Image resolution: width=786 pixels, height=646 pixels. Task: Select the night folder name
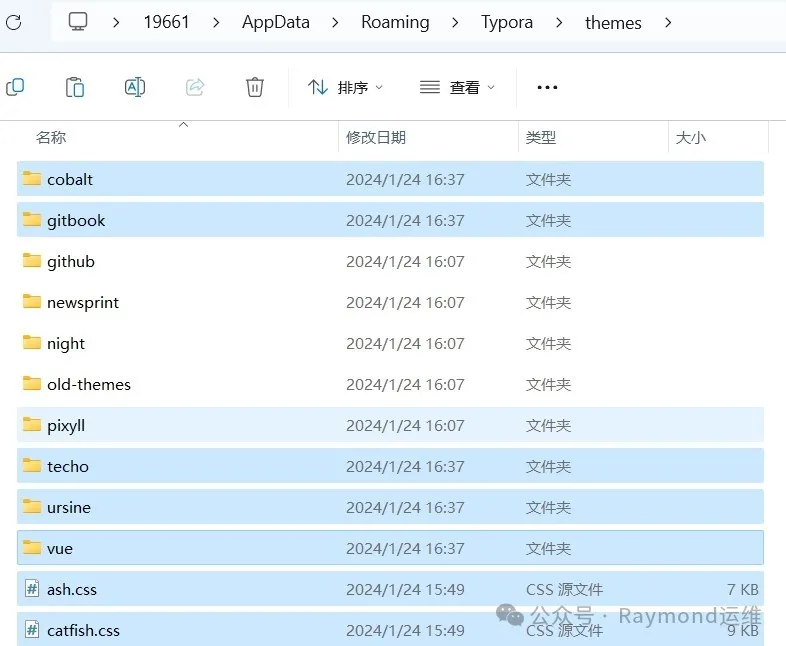click(66, 344)
